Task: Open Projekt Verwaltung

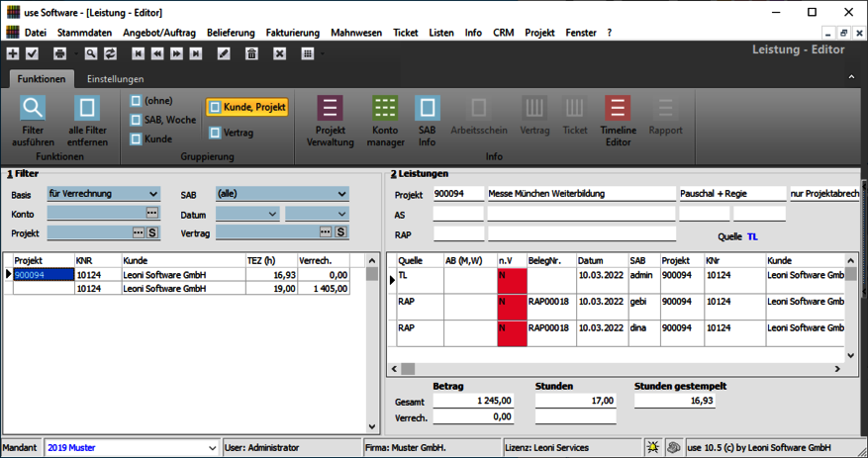Action: [329, 122]
